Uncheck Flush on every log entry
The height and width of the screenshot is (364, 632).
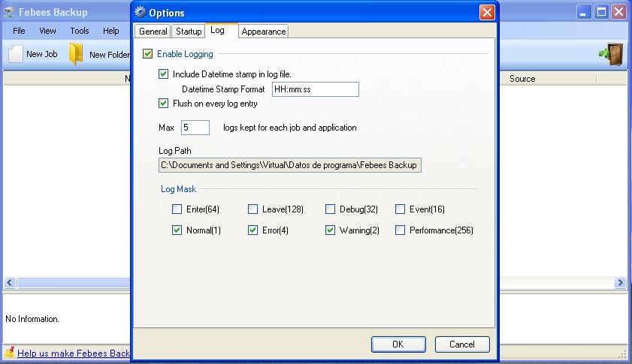[163, 103]
